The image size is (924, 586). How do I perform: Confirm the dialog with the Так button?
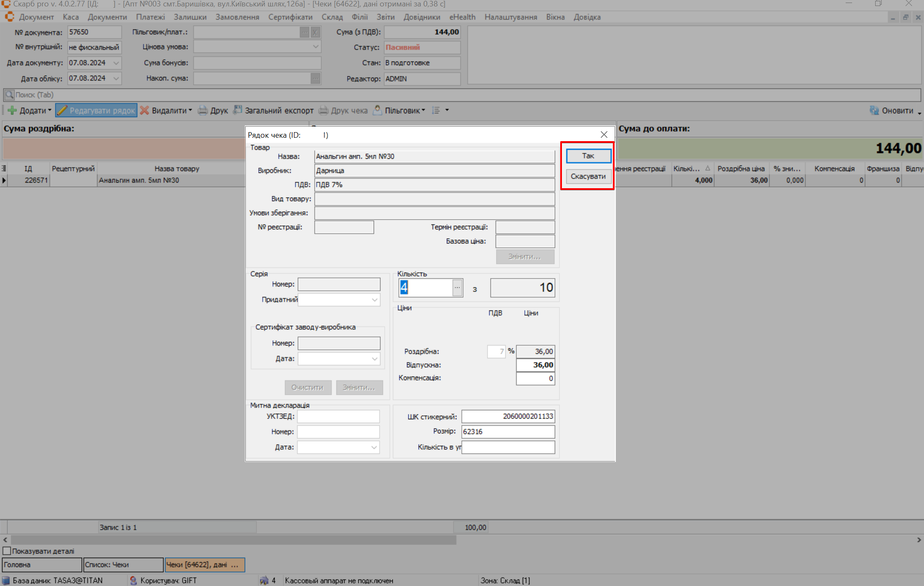[x=588, y=156]
